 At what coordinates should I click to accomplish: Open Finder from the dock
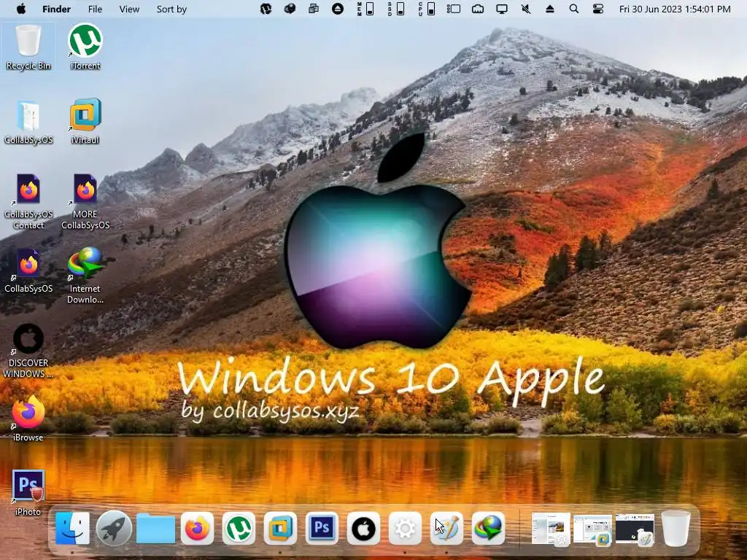pyautogui.click(x=72, y=528)
